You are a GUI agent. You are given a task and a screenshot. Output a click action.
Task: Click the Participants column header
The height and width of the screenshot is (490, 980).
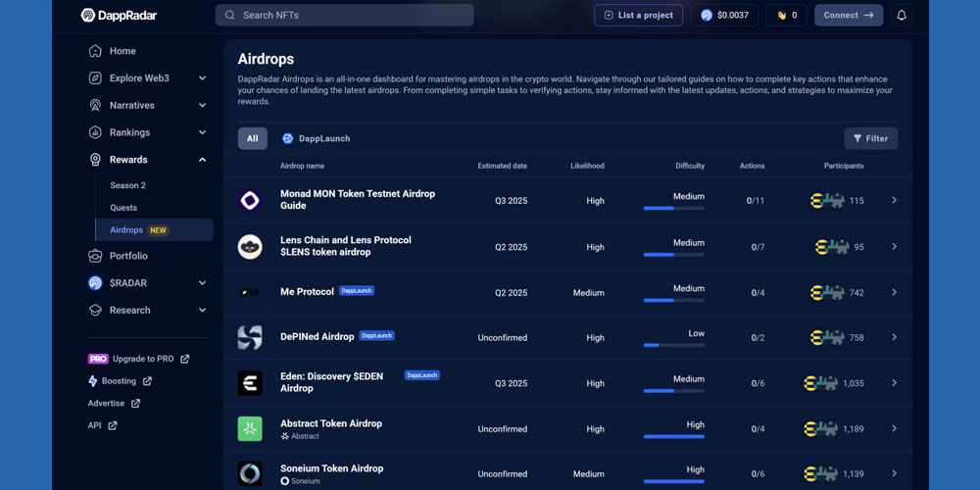click(x=844, y=166)
